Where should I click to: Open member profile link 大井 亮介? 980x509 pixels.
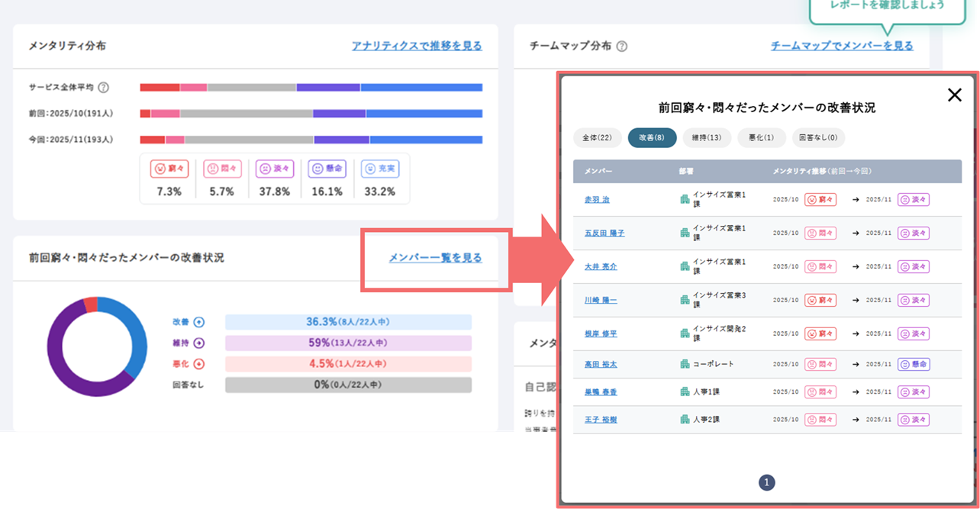pos(601,266)
